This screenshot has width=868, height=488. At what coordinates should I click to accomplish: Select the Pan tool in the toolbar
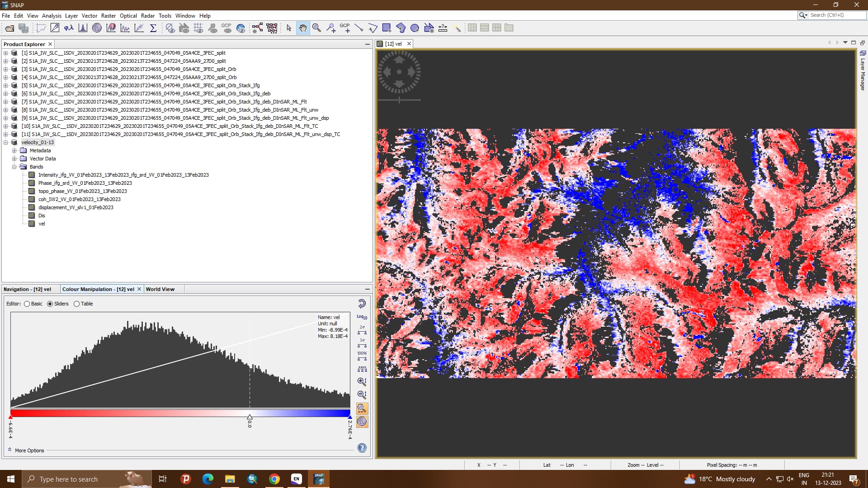(x=303, y=28)
